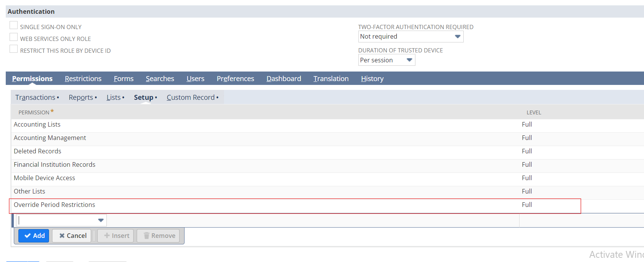The width and height of the screenshot is (644, 262).
Task: Click the Add button with checkmark
Action: [x=34, y=236]
